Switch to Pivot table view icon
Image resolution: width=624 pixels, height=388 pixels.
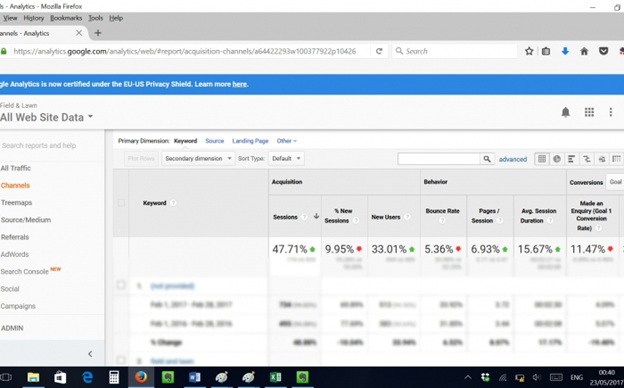pos(616,159)
